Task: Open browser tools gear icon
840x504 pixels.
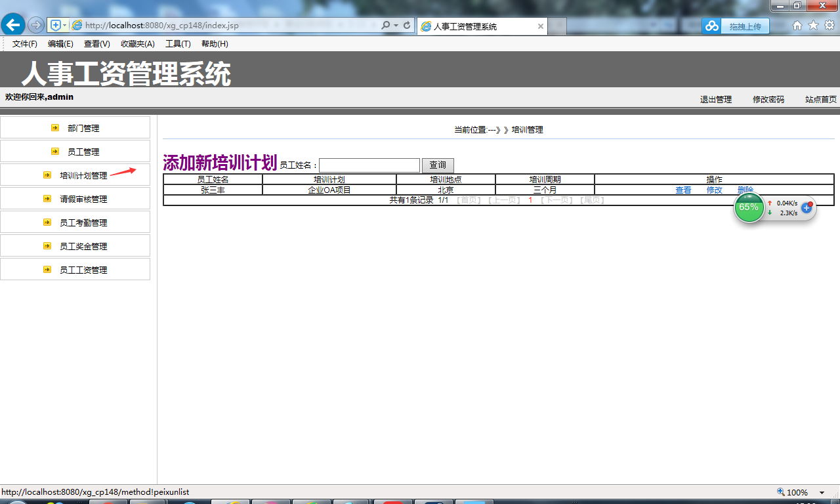Action: point(829,25)
